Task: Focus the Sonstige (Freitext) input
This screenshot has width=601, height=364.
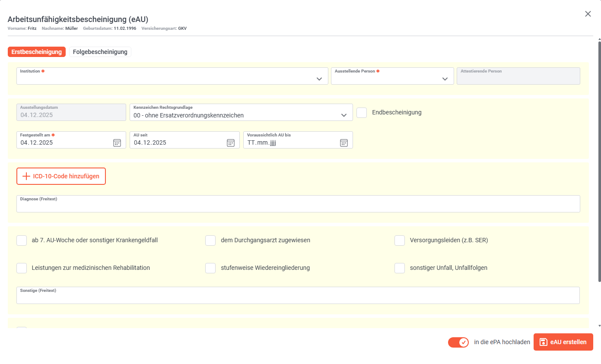Action: click(298, 298)
